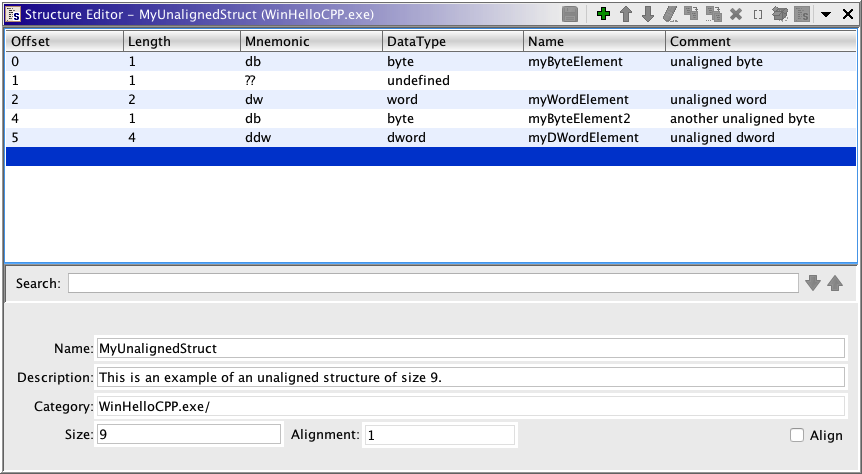Click the Unpackage Component box icon

780,14
